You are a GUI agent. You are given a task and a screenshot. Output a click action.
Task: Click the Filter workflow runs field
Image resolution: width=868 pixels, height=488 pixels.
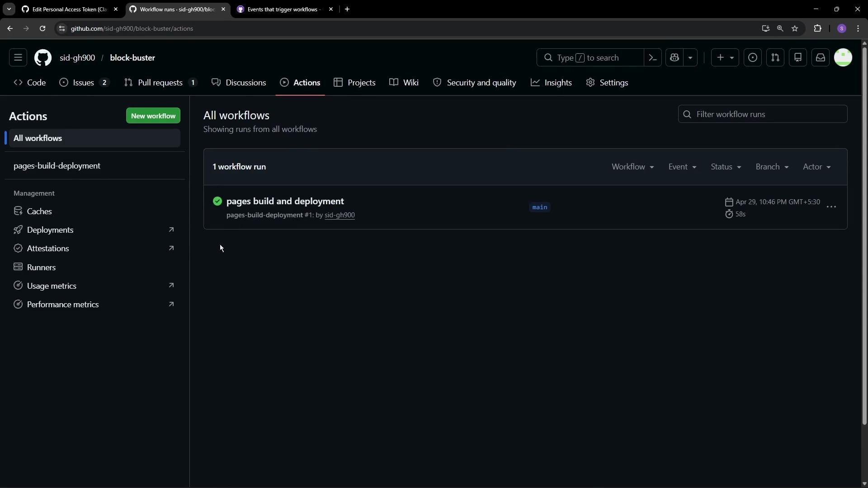[763, 114]
